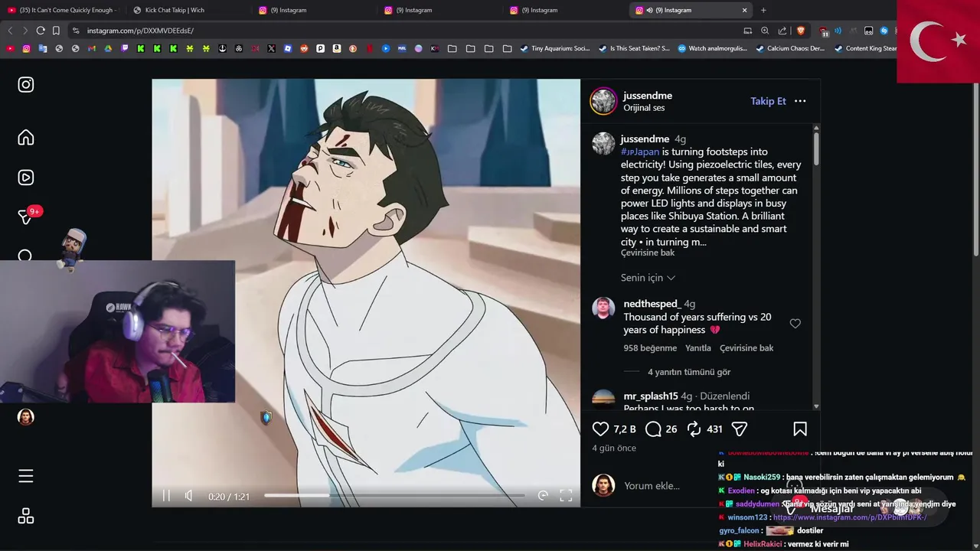Open the Gmail bookmark icon
The image size is (980, 551).
click(x=92, y=48)
